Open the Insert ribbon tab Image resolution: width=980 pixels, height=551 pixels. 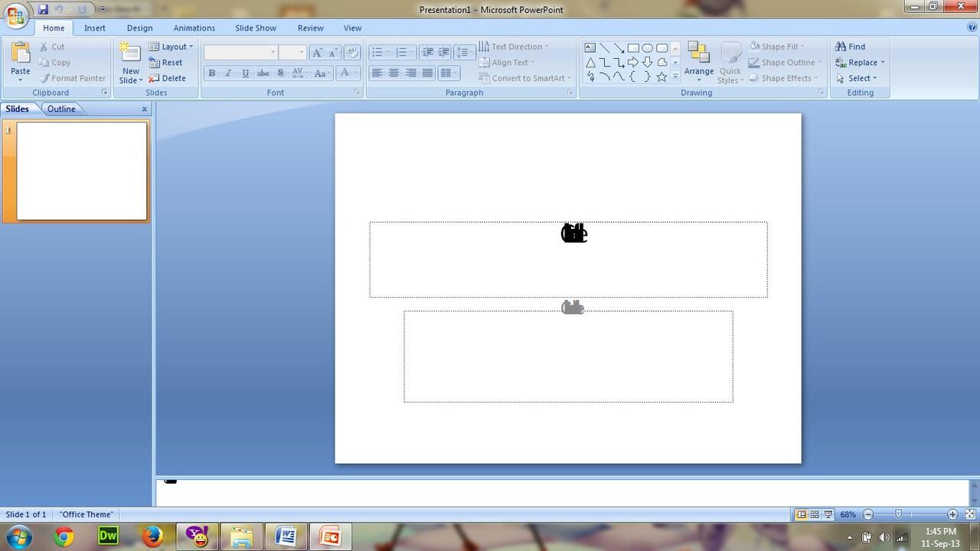(95, 28)
